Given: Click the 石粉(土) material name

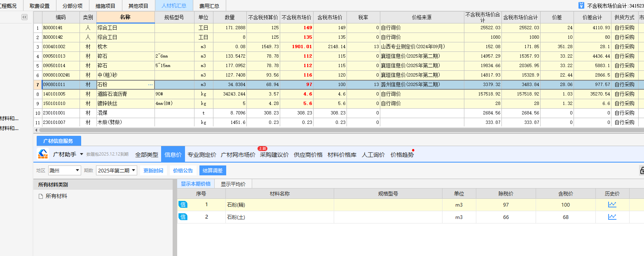Looking at the screenshot, I should (x=236, y=217).
